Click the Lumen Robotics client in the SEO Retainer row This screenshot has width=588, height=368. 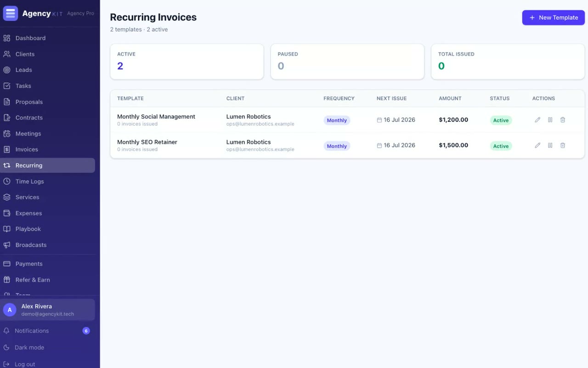pos(249,142)
